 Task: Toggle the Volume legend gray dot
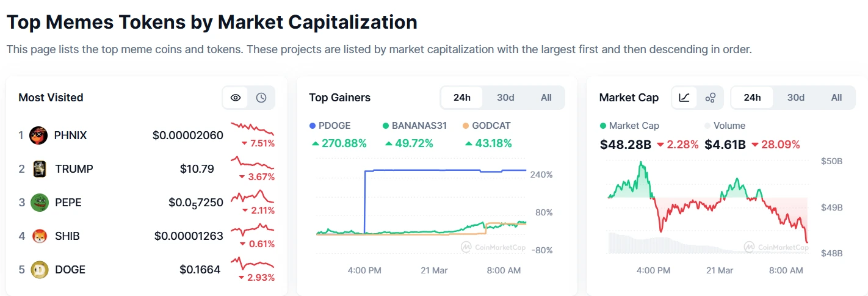pos(707,126)
